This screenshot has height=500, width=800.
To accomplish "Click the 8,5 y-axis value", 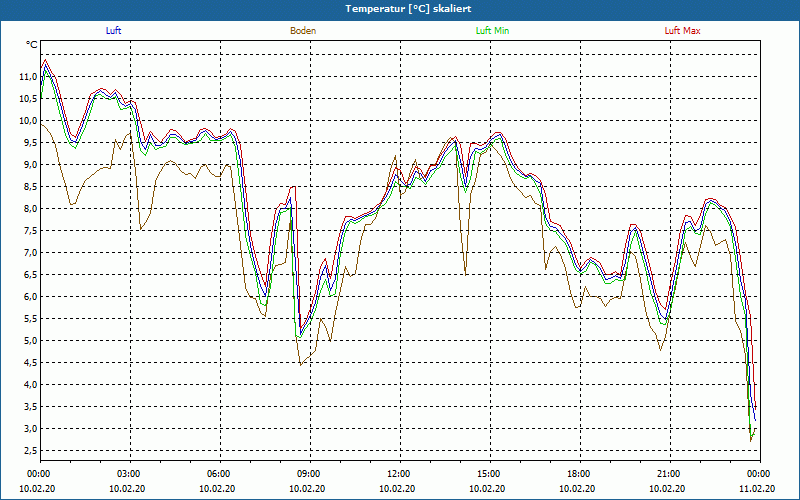I will 30,186.
